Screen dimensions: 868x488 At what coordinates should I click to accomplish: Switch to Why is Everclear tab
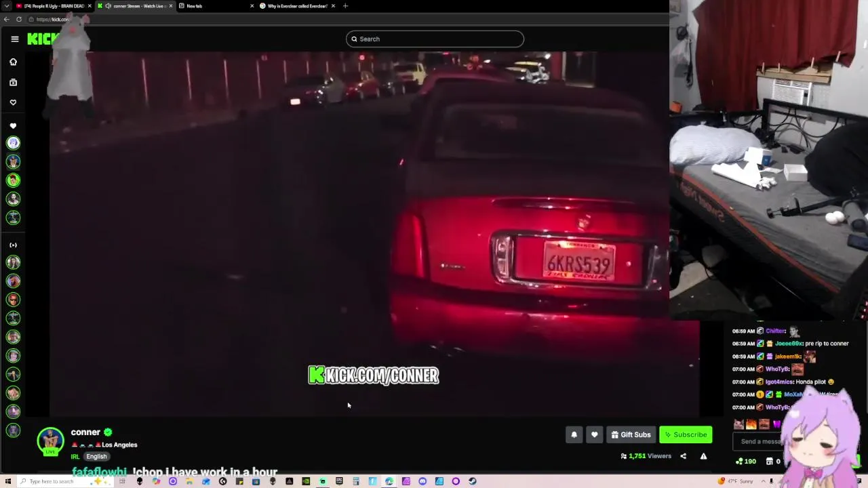click(x=297, y=6)
